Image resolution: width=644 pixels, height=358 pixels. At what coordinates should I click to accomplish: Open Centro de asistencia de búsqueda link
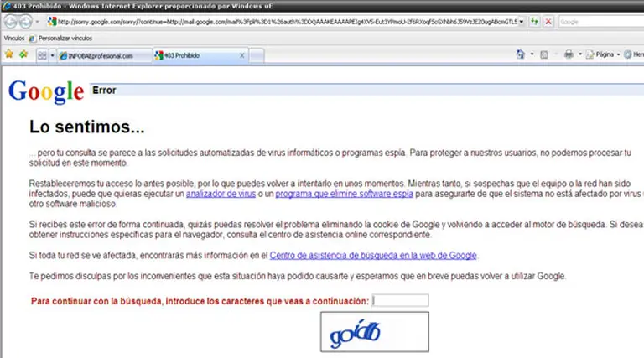coord(373,256)
